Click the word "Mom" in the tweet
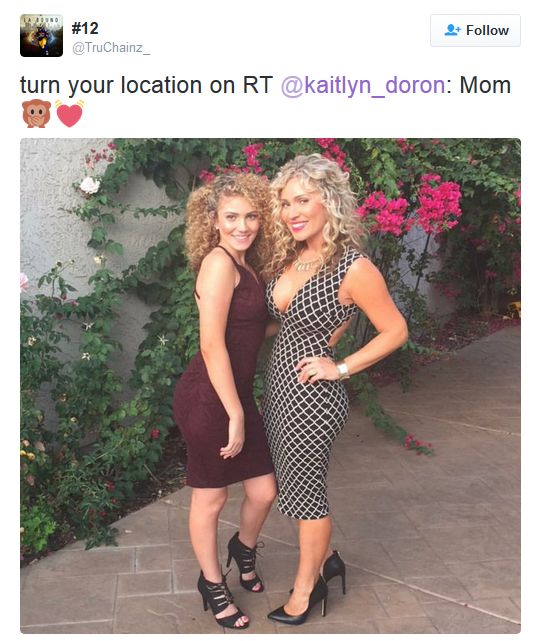Viewport: 541px width, 641px height. pyautogui.click(x=485, y=85)
